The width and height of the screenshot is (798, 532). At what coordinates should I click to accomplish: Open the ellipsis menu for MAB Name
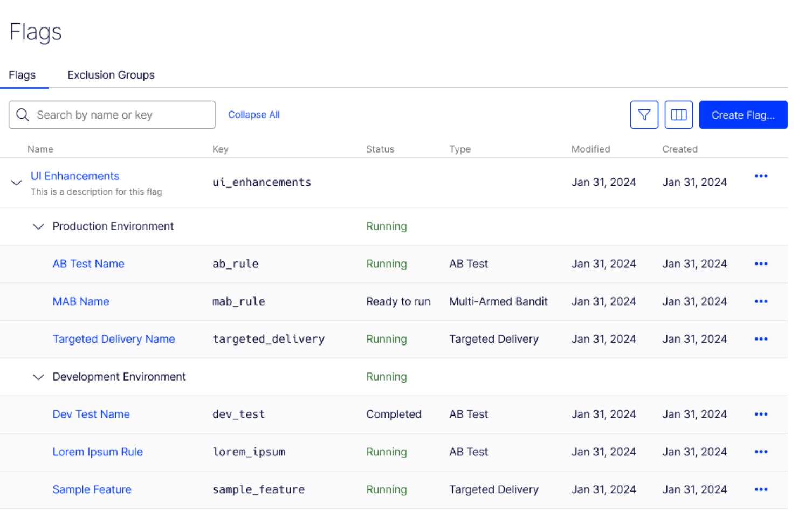[761, 301]
